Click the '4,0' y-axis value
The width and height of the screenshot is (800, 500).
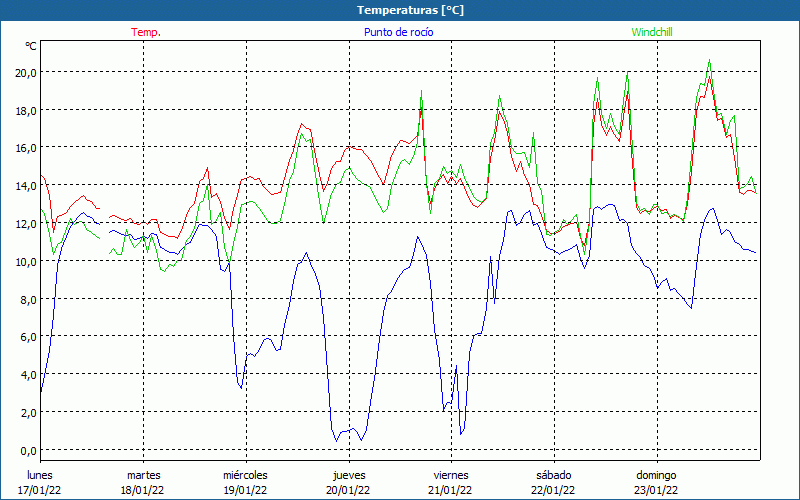[x=29, y=375]
